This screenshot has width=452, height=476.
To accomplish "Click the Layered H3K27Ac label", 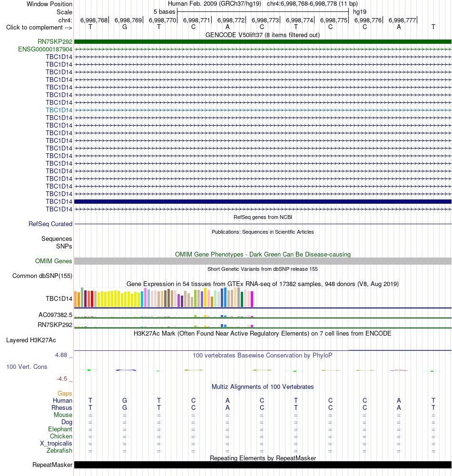I will click(31, 340).
